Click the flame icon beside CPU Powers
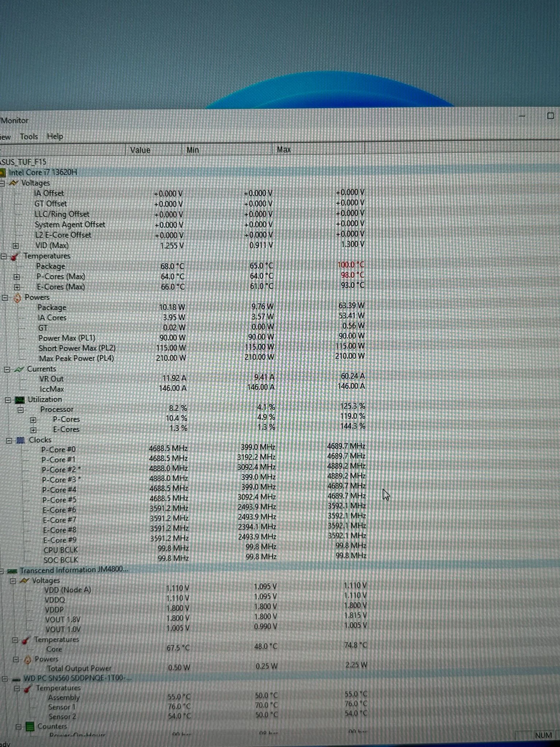The image size is (560, 747). point(17,298)
